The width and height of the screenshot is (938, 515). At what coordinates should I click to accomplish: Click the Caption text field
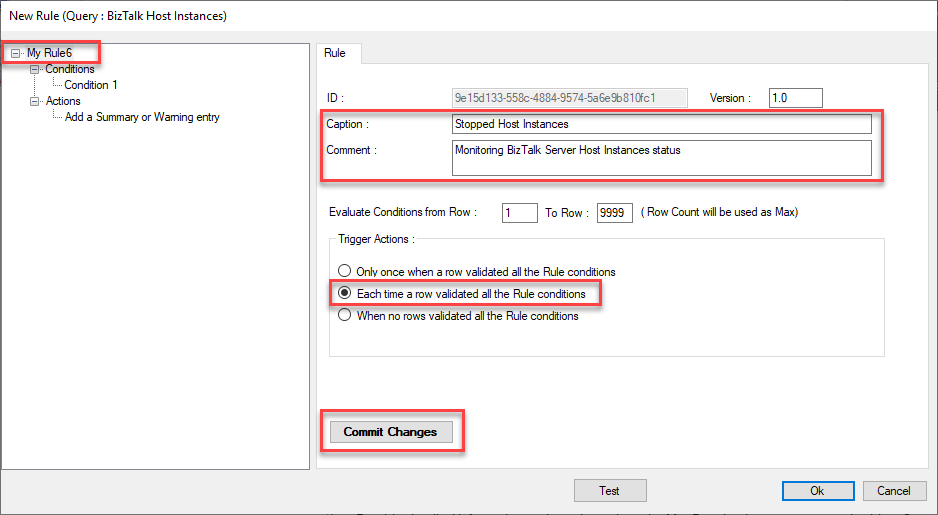coord(661,124)
